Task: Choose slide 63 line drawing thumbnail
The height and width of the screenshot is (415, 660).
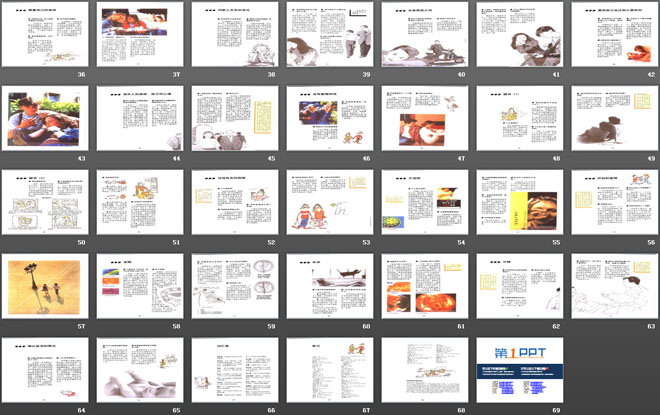Action: (x=615, y=286)
